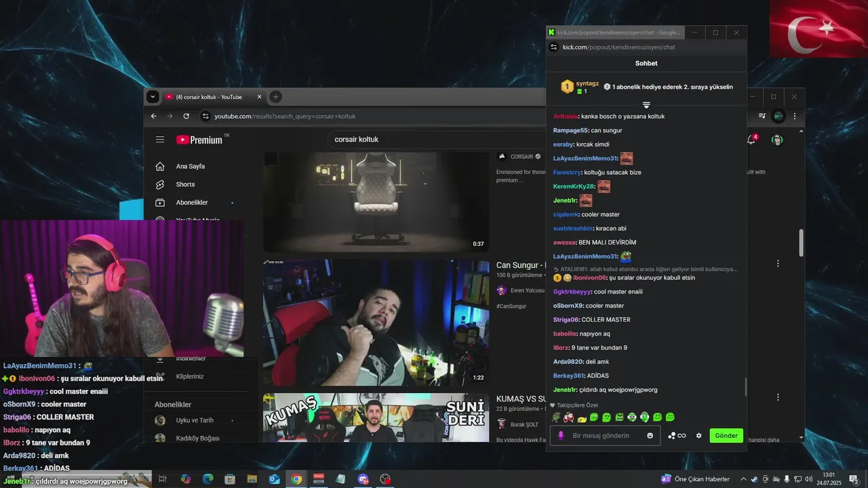The width and height of the screenshot is (868, 488).
Task: Click the Kick microphone icon in message box
Action: [x=561, y=436]
